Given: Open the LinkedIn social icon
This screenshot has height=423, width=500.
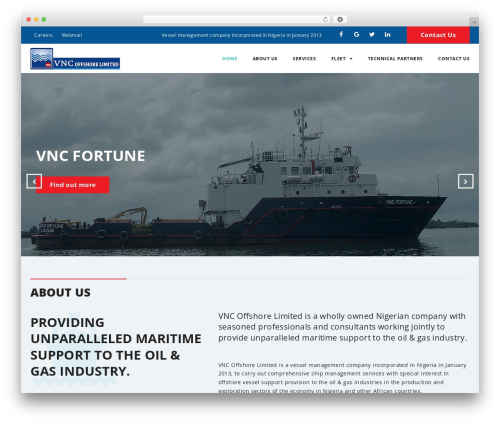Looking at the screenshot, I should (387, 34).
